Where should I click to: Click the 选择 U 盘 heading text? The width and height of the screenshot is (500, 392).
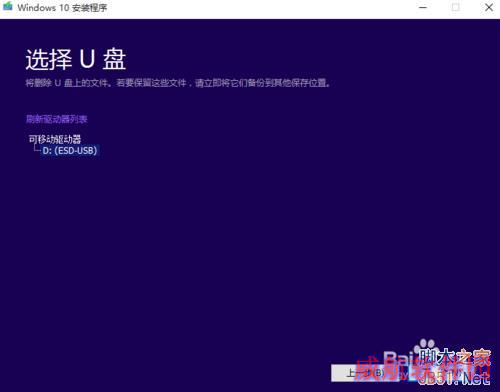tap(76, 59)
